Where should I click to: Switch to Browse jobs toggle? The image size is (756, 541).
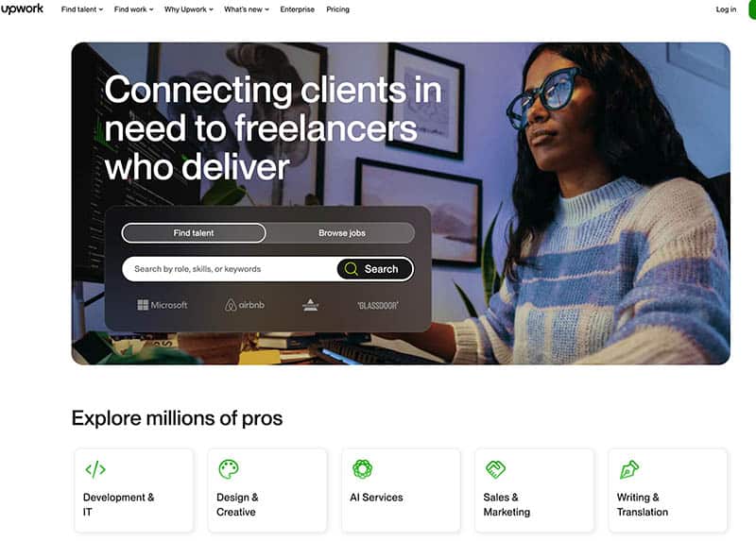[x=341, y=232]
